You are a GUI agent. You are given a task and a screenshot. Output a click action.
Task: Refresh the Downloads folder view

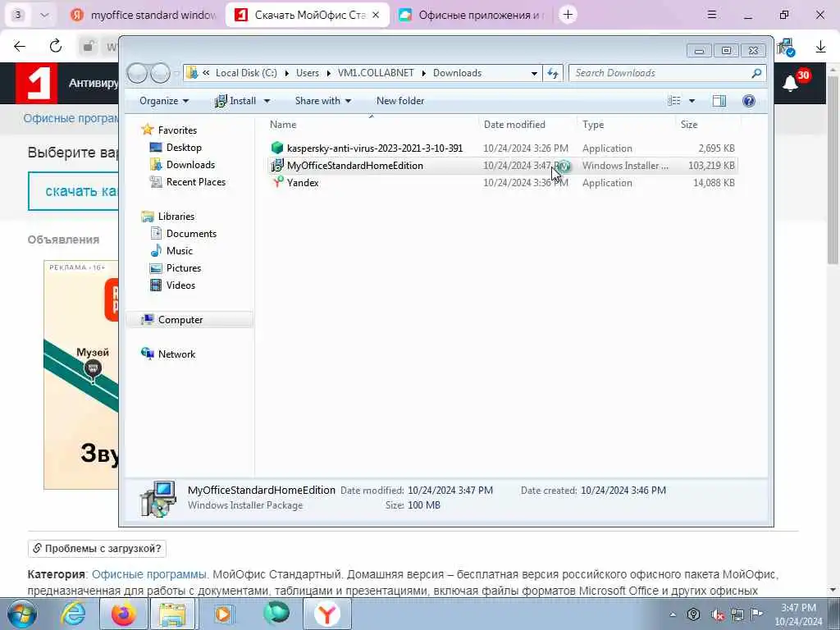tap(552, 73)
